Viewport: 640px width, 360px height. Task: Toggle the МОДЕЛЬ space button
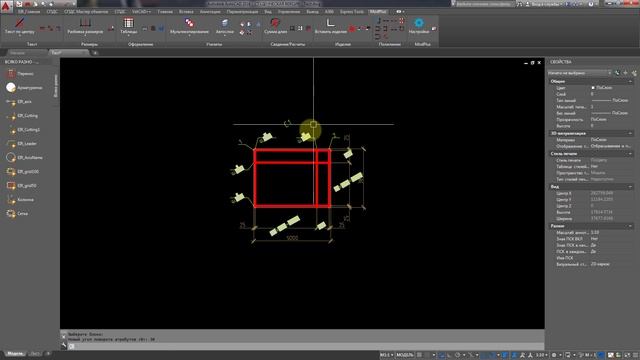(405, 355)
